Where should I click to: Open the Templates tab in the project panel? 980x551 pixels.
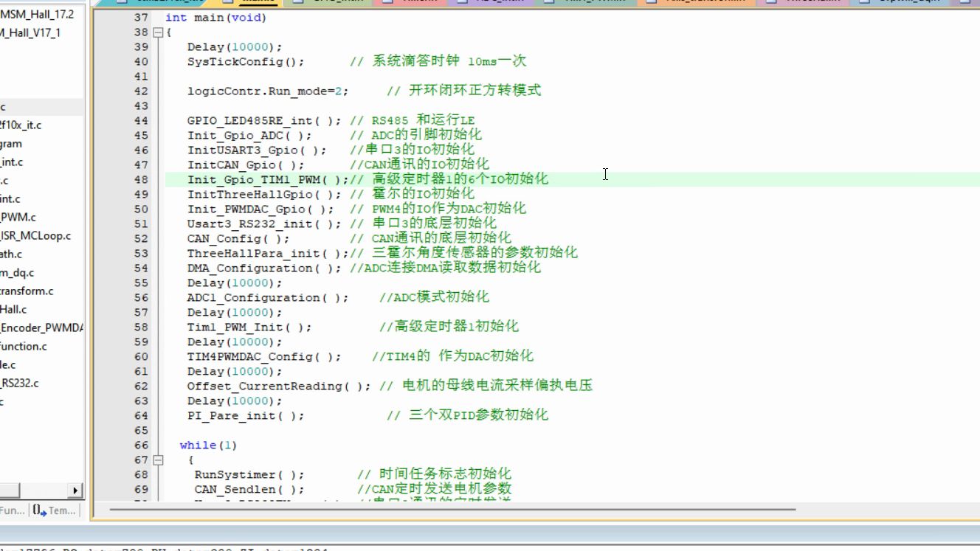(x=55, y=510)
